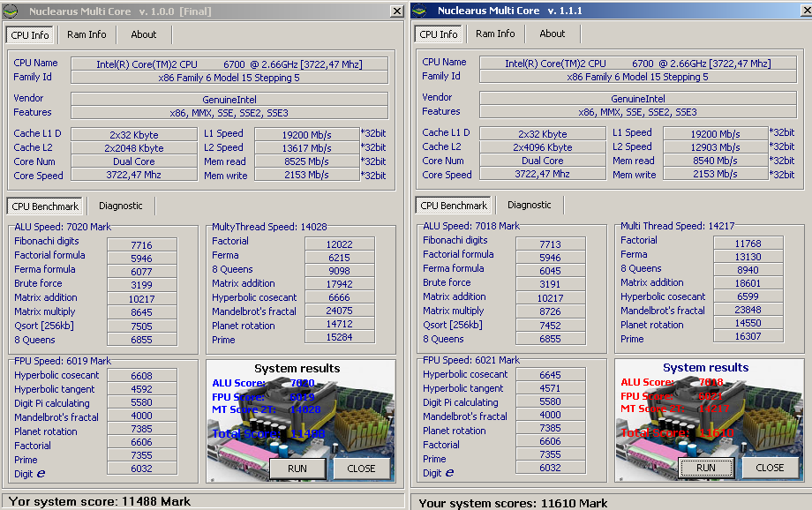Click the multi-thread Matrix addition value 17942
812x510 pixels.
pyautogui.click(x=340, y=284)
